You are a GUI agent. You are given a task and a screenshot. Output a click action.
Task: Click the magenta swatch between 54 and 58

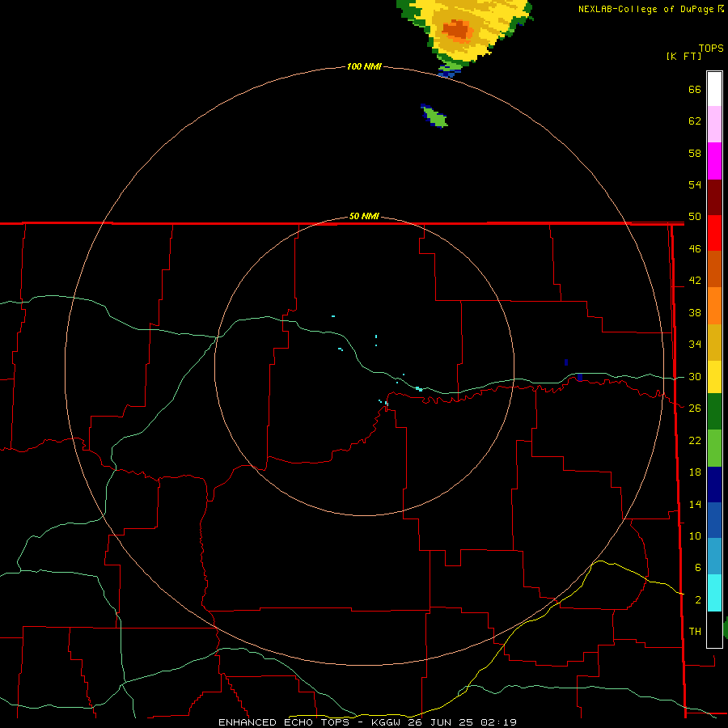click(x=714, y=161)
